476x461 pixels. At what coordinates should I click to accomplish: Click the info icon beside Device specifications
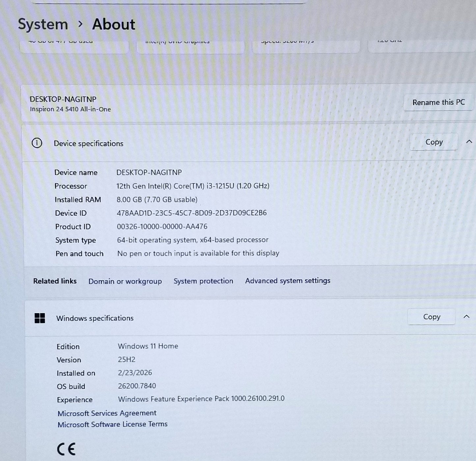pyautogui.click(x=37, y=143)
